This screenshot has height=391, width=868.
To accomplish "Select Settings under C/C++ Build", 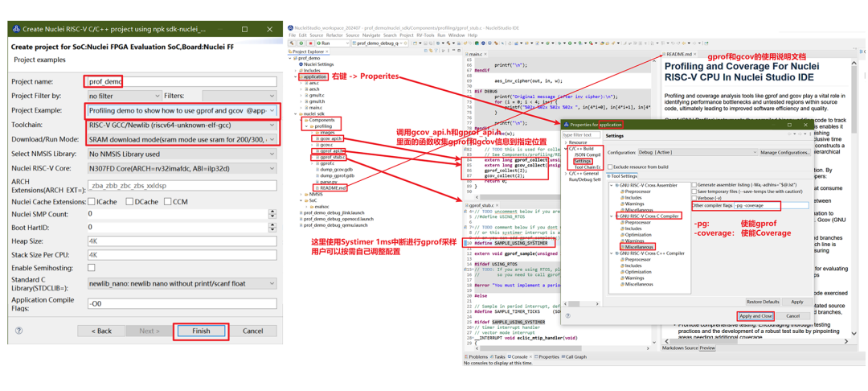I will pos(583,161).
